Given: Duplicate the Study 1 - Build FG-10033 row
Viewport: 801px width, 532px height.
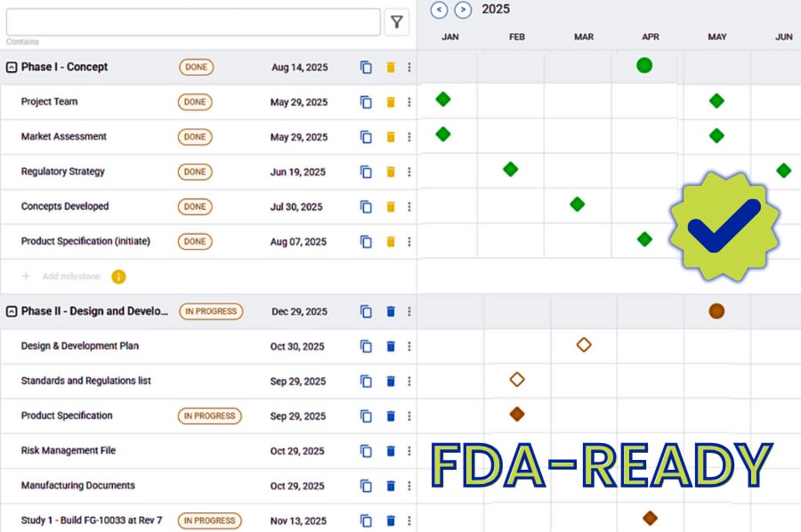Looking at the screenshot, I should pyautogui.click(x=366, y=520).
